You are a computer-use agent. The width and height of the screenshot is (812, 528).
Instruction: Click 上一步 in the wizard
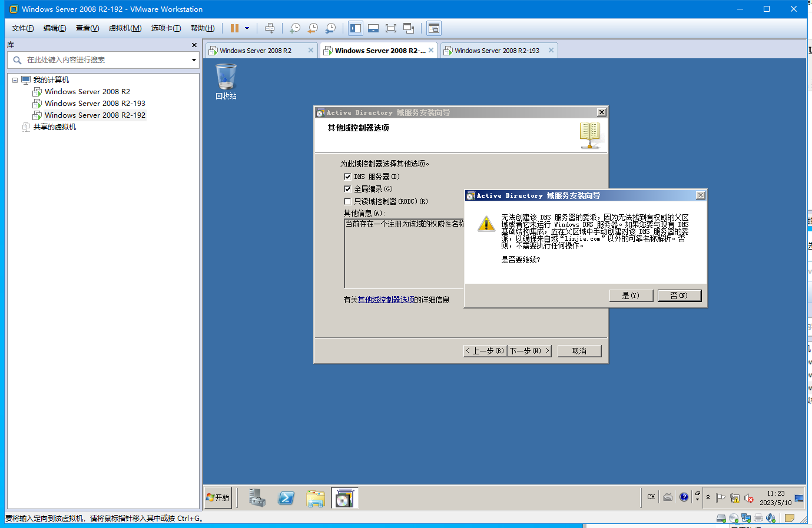485,351
